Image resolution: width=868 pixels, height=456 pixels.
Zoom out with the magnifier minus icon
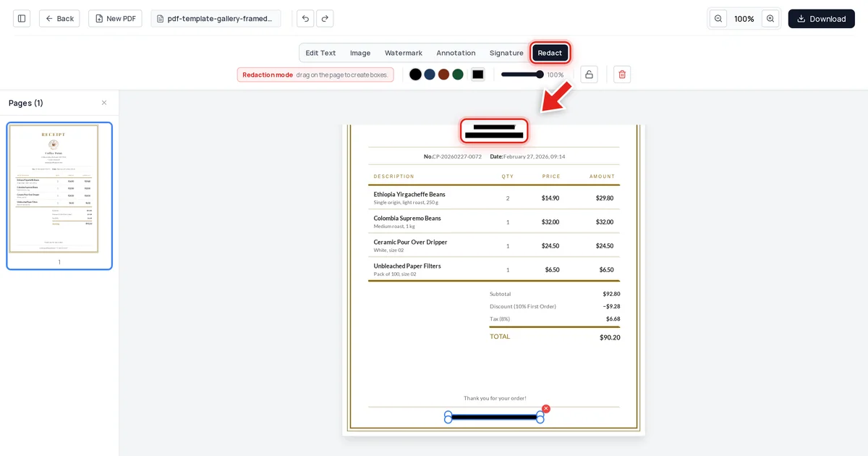(718, 19)
